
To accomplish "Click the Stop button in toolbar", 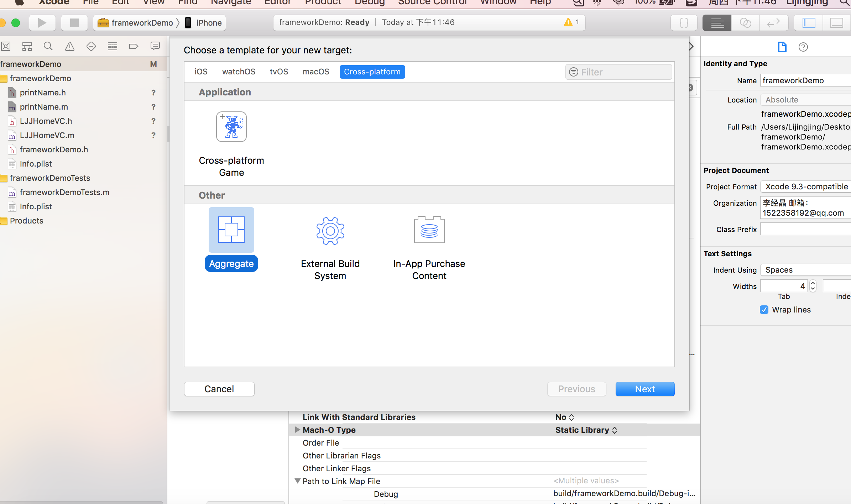I will pyautogui.click(x=74, y=23).
